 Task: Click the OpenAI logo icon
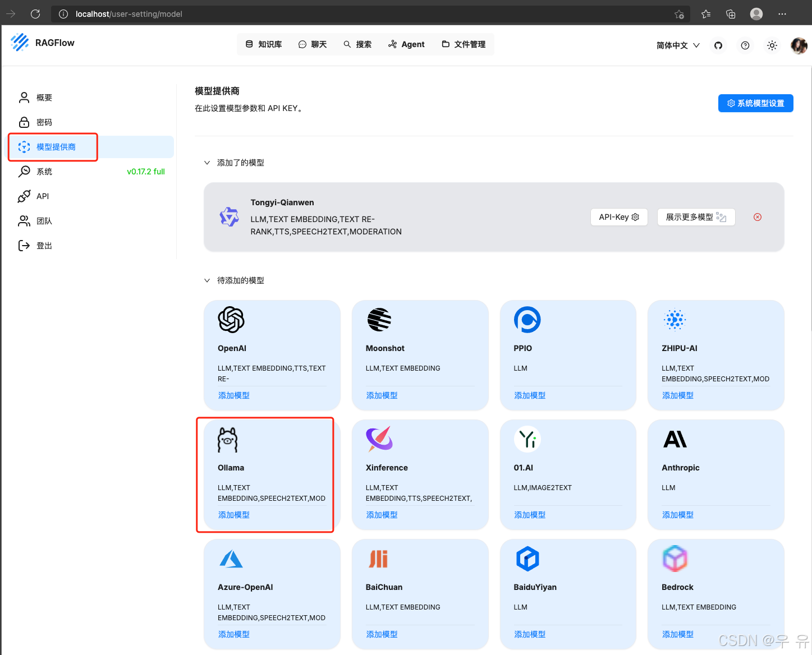point(231,320)
